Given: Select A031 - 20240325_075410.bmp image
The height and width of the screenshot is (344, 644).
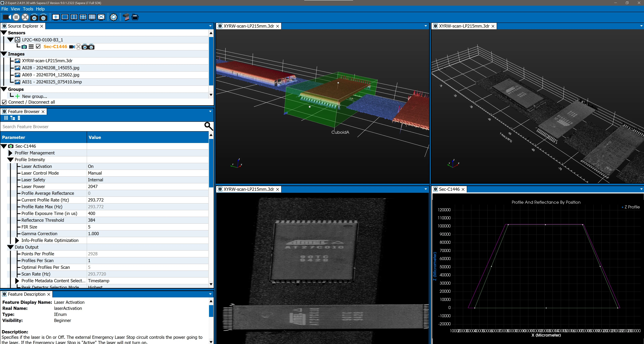Looking at the screenshot, I should click(x=52, y=82).
